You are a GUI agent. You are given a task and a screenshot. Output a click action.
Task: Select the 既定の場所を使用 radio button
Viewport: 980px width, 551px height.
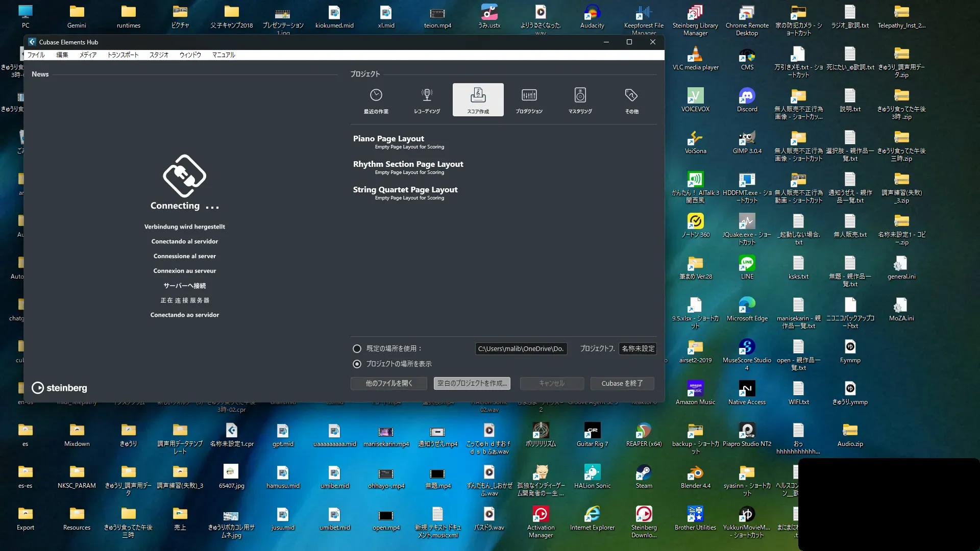[357, 348]
